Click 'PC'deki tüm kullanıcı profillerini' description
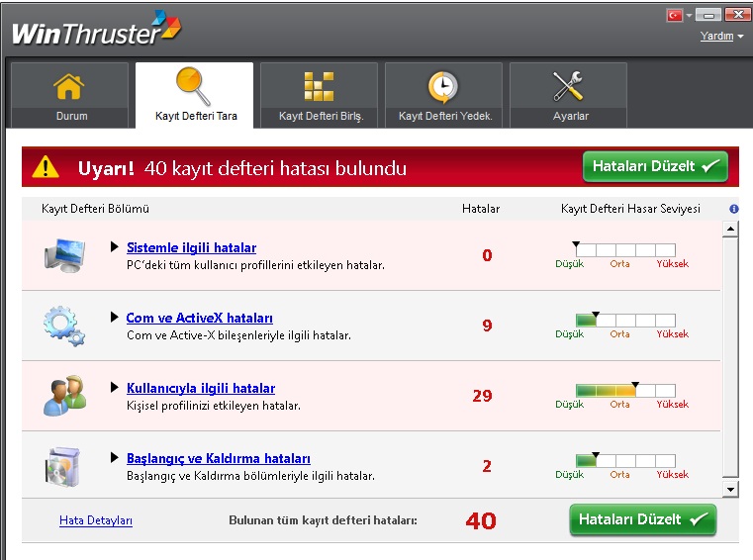The width and height of the screenshot is (753, 560). (x=255, y=265)
